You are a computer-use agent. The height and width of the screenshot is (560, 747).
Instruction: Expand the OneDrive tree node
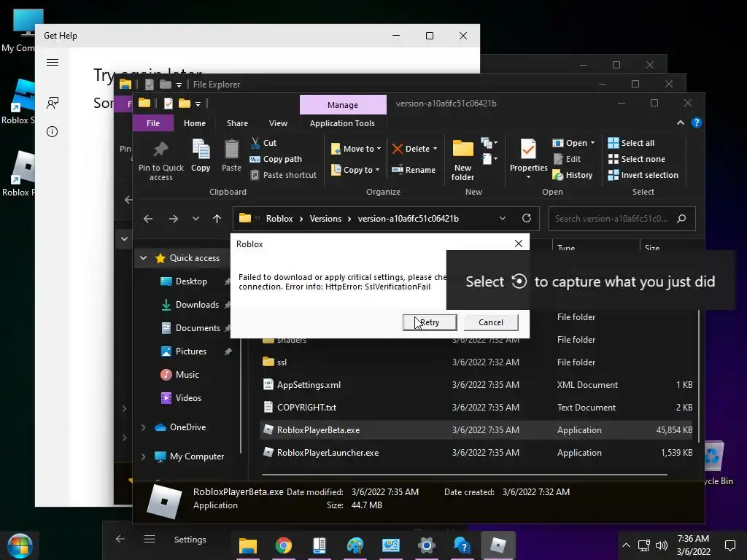click(144, 427)
